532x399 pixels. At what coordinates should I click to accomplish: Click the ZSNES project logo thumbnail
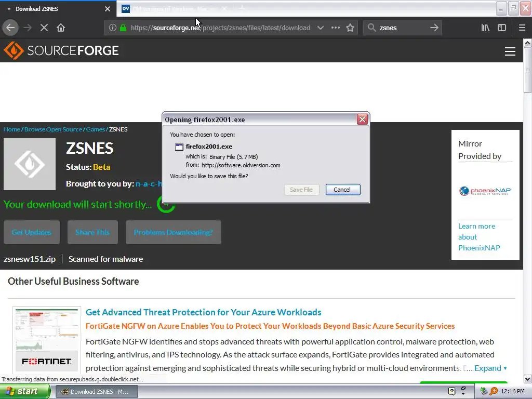pyautogui.click(x=30, y=164)
